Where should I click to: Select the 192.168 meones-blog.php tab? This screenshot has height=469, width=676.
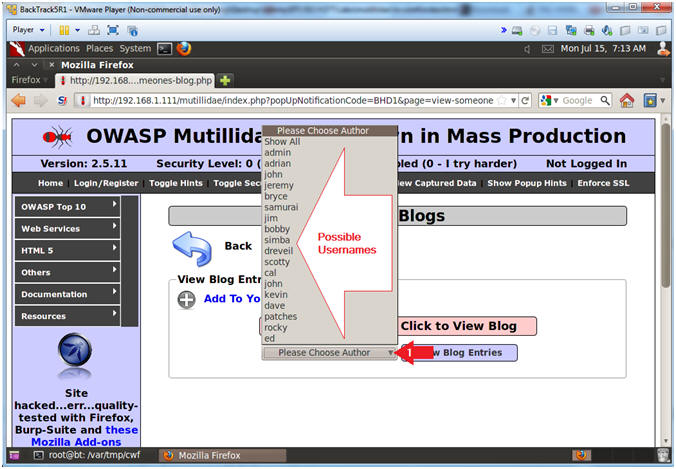click(135, 81)
